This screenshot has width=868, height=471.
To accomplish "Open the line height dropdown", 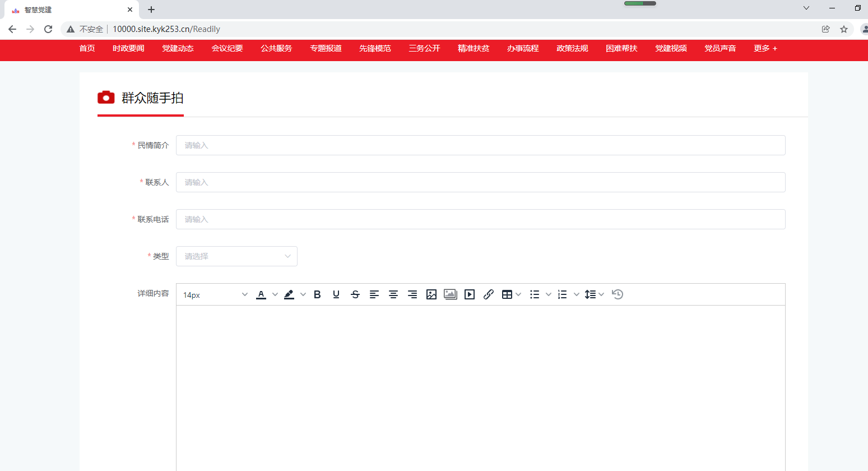I will pos(594,294).
